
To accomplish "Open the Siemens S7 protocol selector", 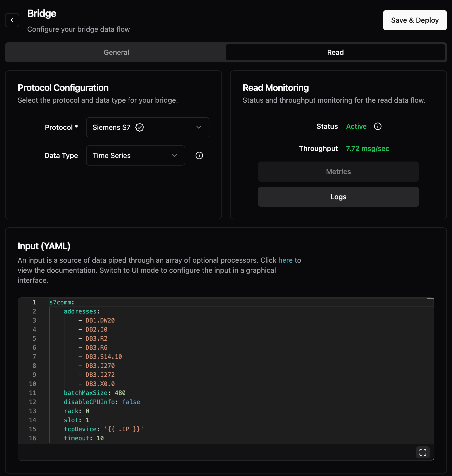I will [148, 127].
